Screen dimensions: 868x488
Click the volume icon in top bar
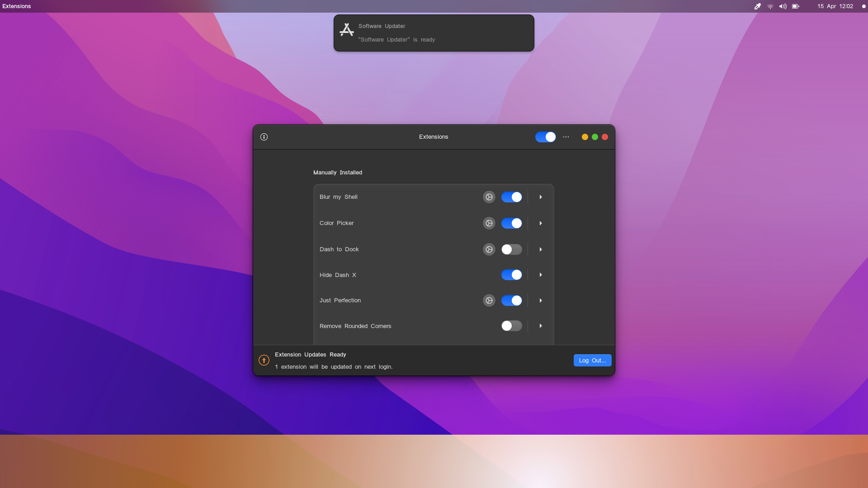point(783,6)
